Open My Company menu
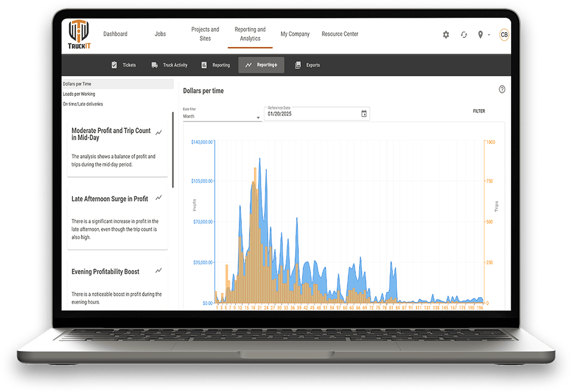 tap(295, 34)
